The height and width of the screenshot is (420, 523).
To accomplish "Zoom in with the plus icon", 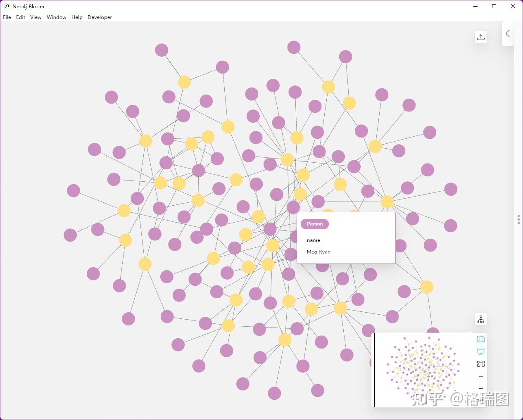I will point(480,376).
